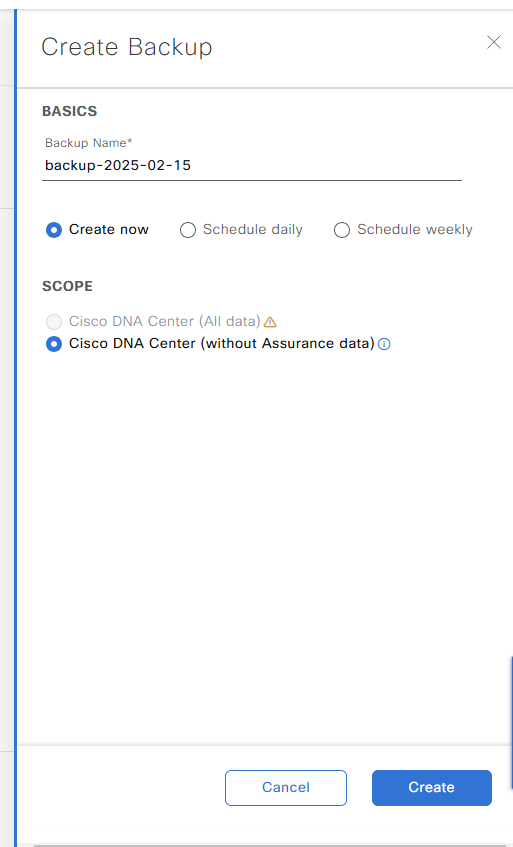This screenshot has height=847, width=513.
Task: Click the Create Backup panel title
Action: 127,47
